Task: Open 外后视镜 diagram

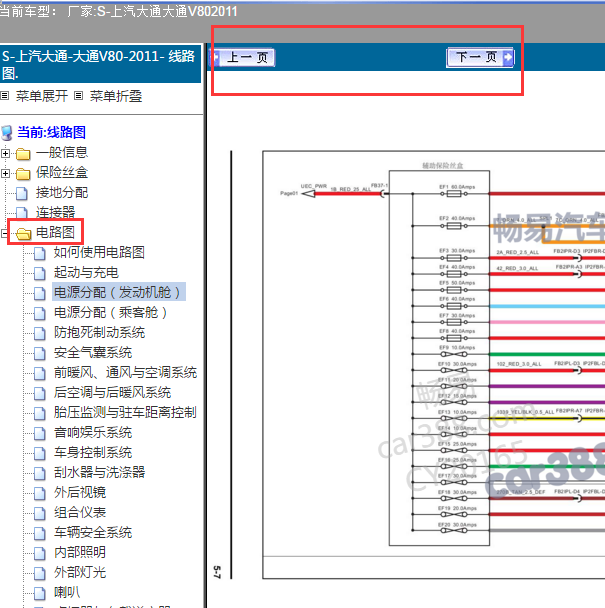Action: 80,492
